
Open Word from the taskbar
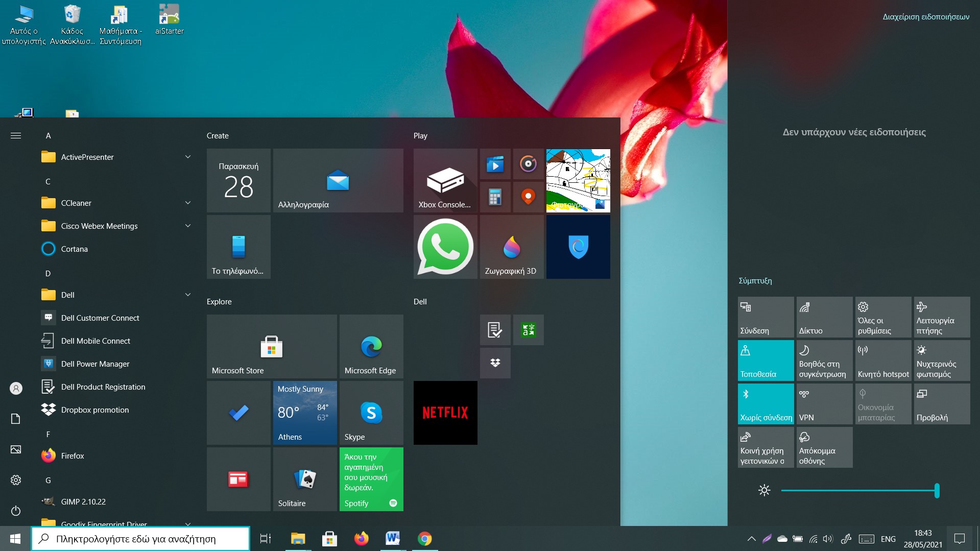click(x=393, y=539)
